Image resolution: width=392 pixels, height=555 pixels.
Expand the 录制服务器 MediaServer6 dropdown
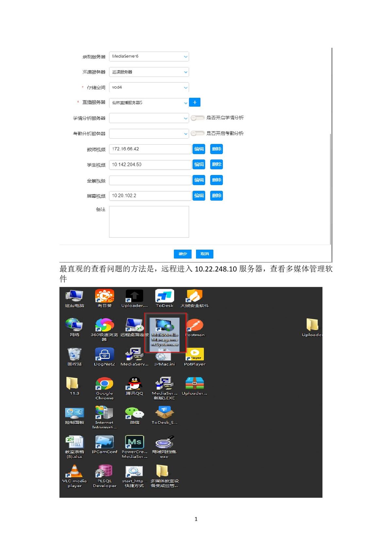(x=149, y=57)
